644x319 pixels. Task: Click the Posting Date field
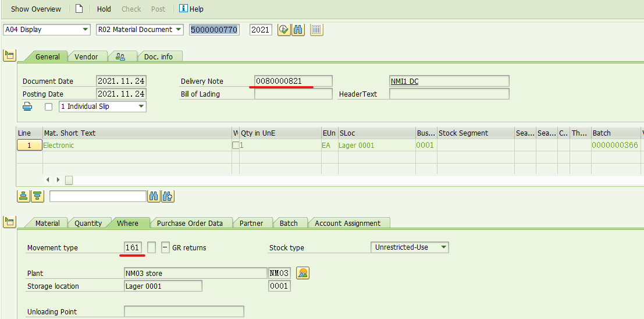(x=121, y=94)
